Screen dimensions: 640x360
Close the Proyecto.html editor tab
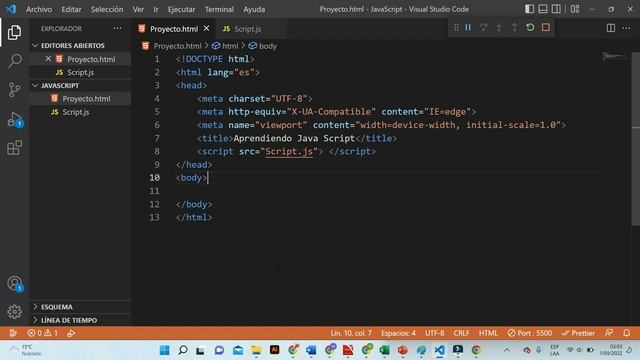206,29
